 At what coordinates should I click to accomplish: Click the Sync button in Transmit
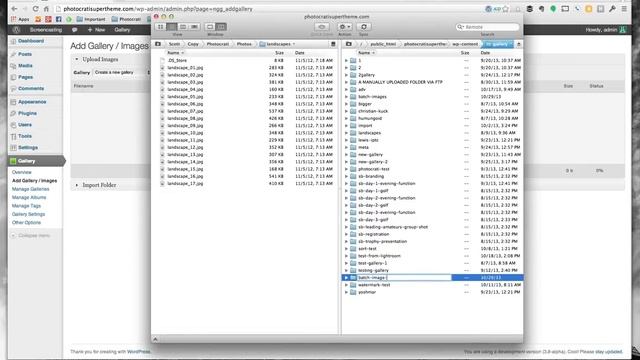coord(364,27)
